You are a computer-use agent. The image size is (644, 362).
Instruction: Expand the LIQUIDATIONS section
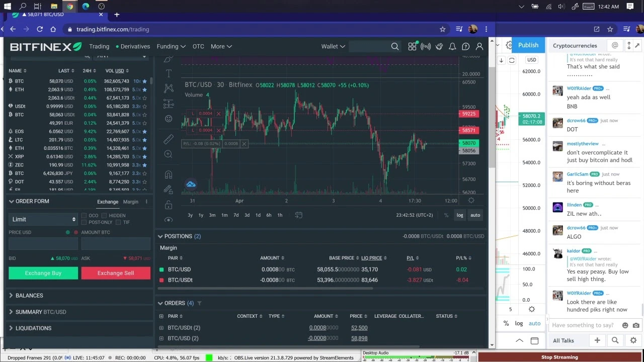pyautogui.click(x=33, y=328)
